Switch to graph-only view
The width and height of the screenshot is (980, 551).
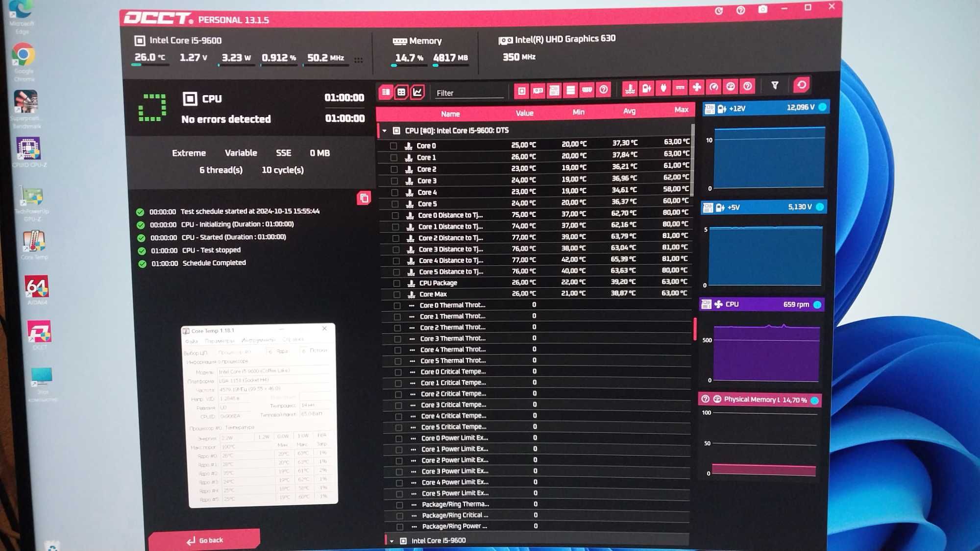pos(417,92)
